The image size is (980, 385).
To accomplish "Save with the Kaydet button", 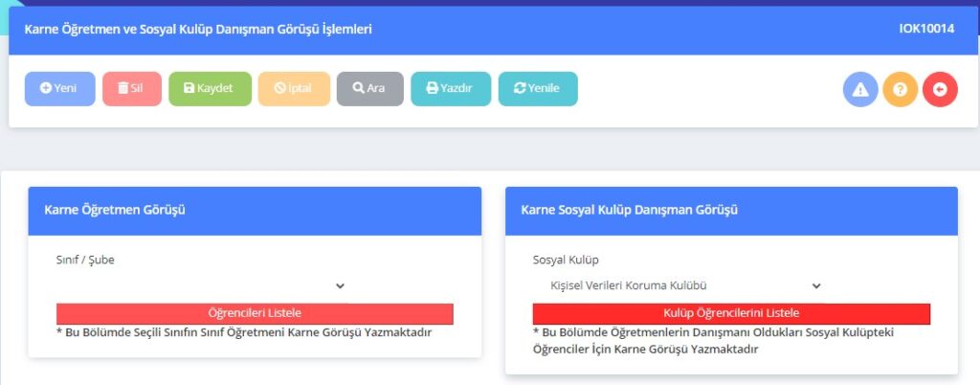I will pos(210,88).
